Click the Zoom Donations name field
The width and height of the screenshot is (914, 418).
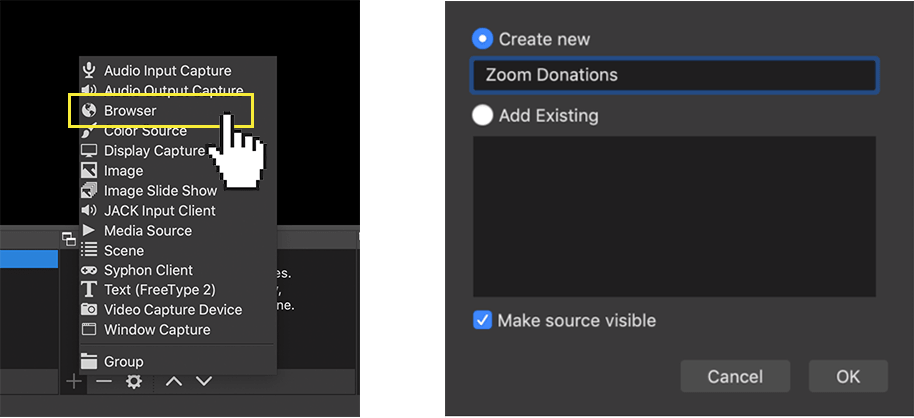[x=674, y=75]
